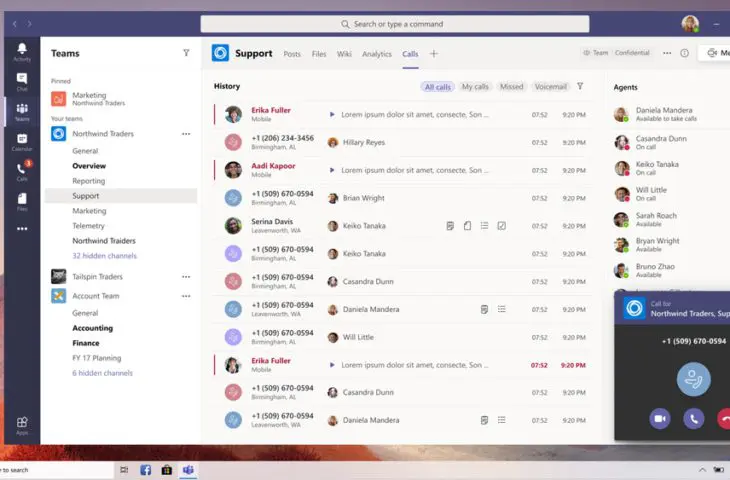
Task: Open the Calls phone icon with badge
Action: tap(22, 171)
